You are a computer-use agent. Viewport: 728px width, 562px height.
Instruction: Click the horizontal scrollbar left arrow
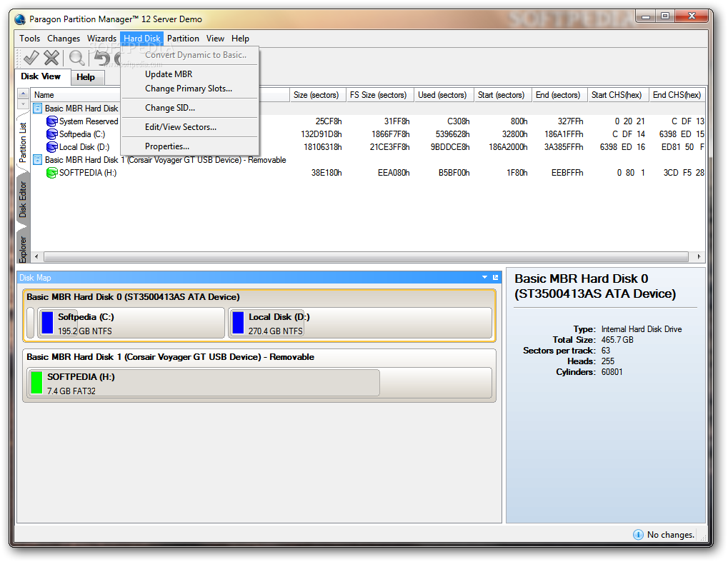coord(36,256)
